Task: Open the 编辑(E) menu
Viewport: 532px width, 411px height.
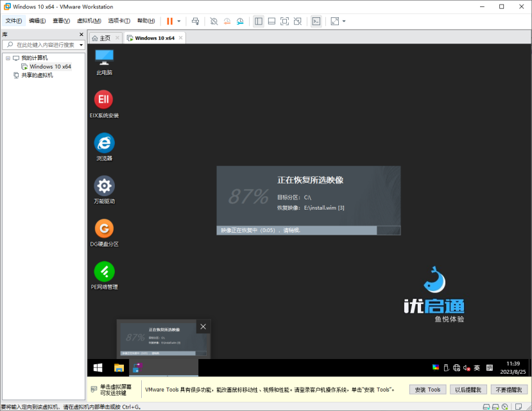Action: (37, 21)
